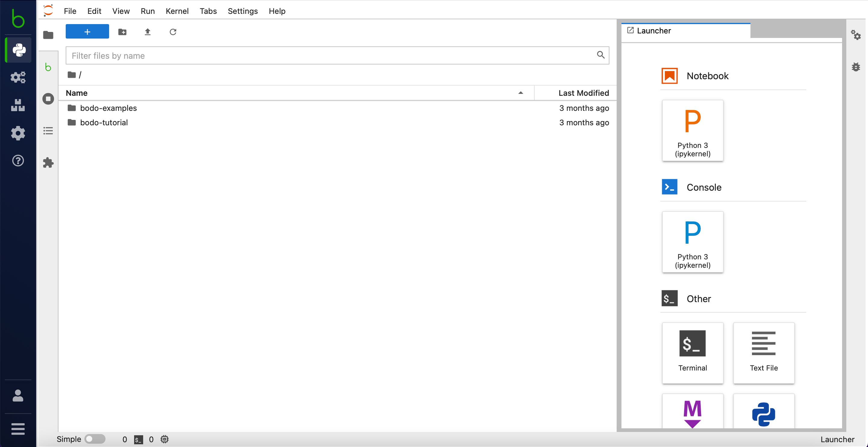The image size is (868, 447).
Task: Open the debugger panel on the right
Action: (x=856, y=67)
